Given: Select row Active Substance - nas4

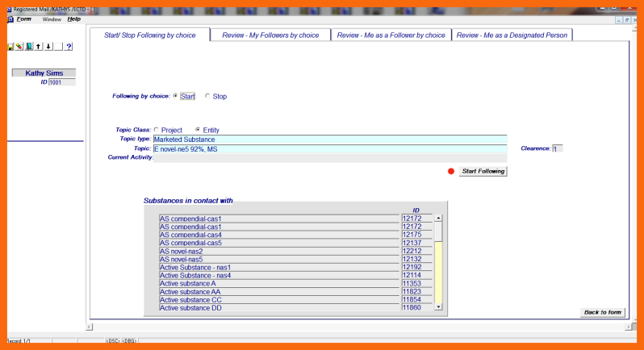Looking at the screenshot, I should [x=279, y=275].
